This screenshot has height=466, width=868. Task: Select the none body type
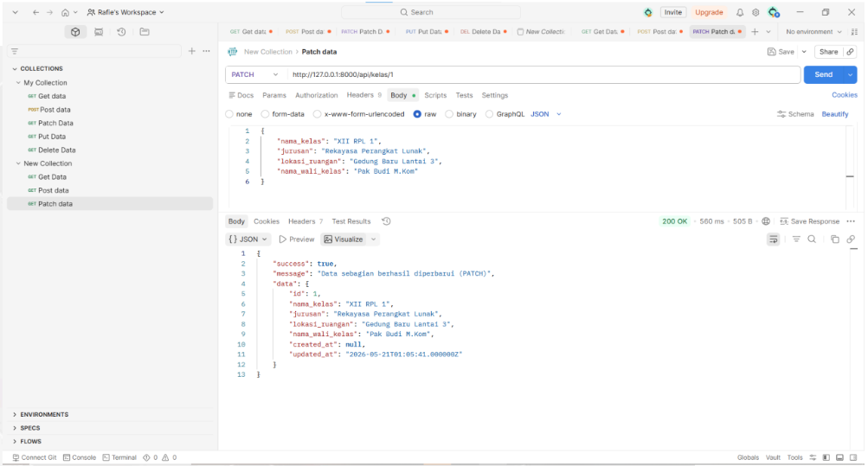coord(229,114)
